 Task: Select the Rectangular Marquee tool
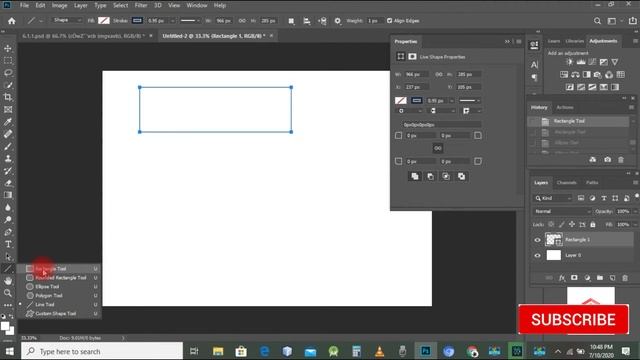[x=8, y=61]
